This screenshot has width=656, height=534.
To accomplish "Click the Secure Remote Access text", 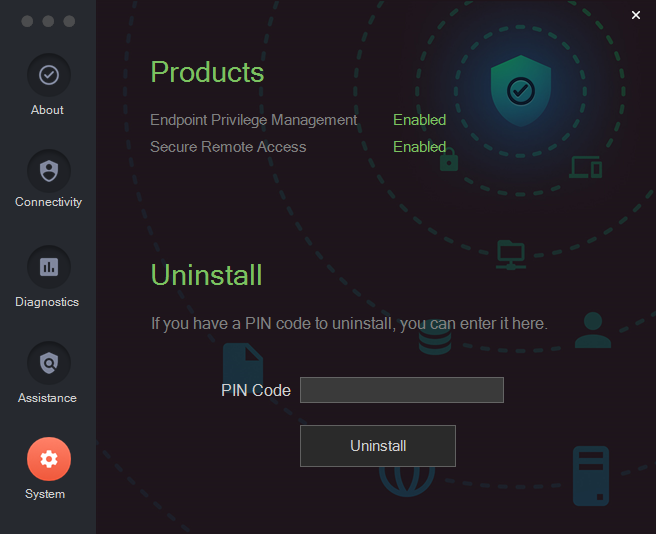I will pyautogui.click(x=228, y=147).
